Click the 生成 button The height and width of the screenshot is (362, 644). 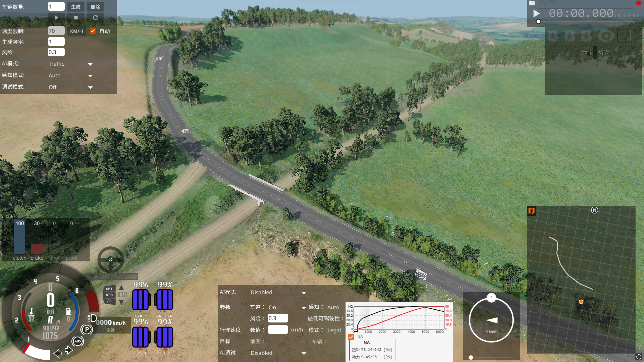[x=76, y=7]
